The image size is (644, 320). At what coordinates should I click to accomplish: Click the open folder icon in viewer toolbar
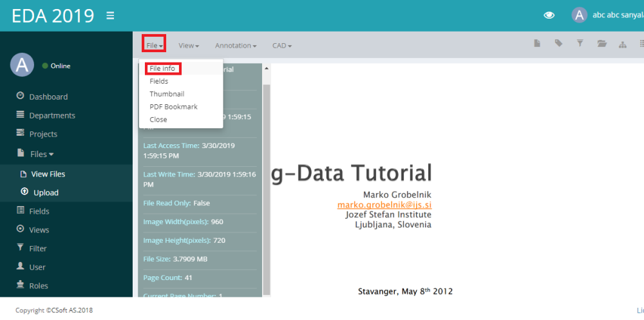(601, 44)
